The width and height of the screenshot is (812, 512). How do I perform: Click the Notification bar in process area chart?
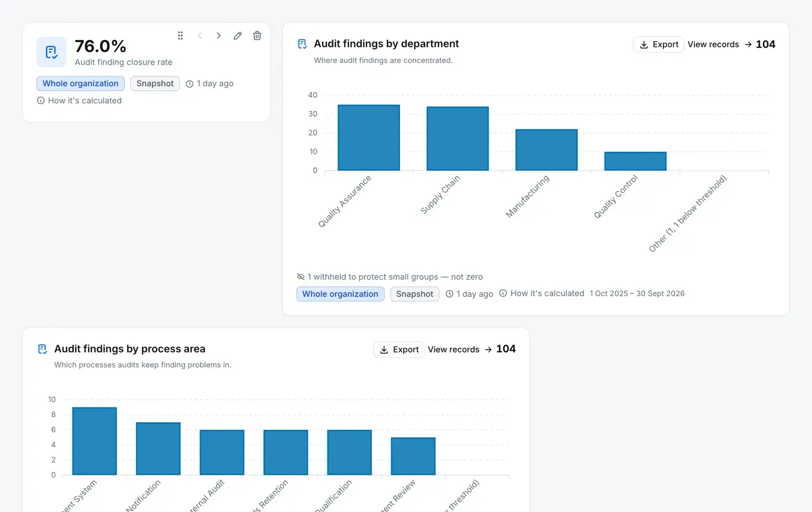[x=158, y=449]
